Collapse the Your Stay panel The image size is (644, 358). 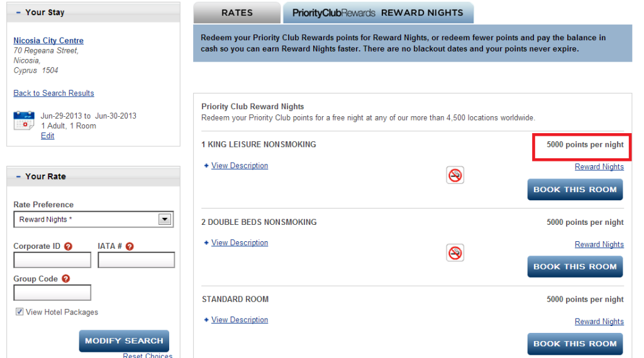pyautogui.click(x=18, y=13)
